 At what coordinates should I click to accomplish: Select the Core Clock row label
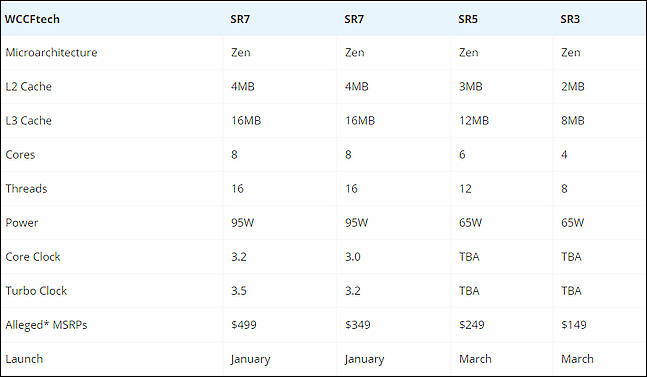pyautogui.click(x=33, y=257)
